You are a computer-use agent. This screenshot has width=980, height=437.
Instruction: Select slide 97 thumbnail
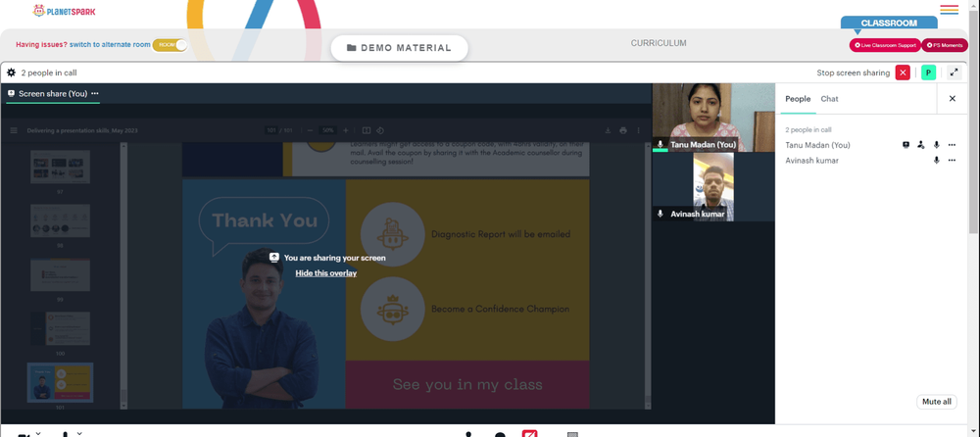tap(60, 167)
